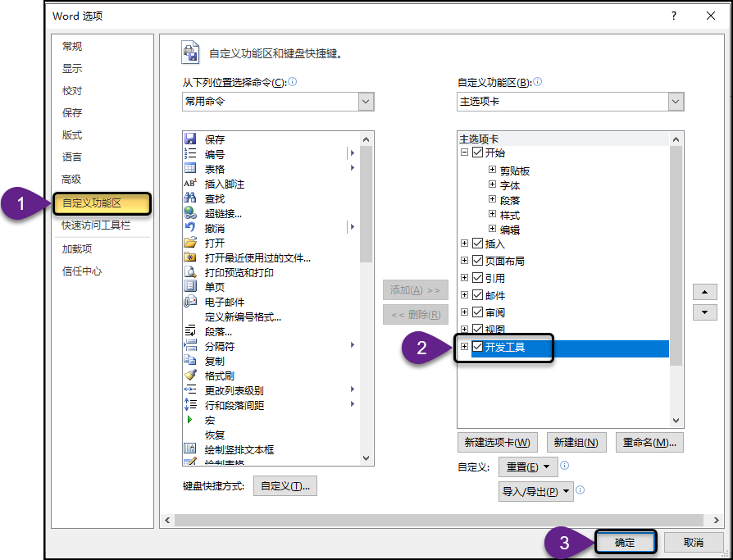Screen dimensions: 733x560
Task: Open the 校对 options category
Action: (72, 91)
